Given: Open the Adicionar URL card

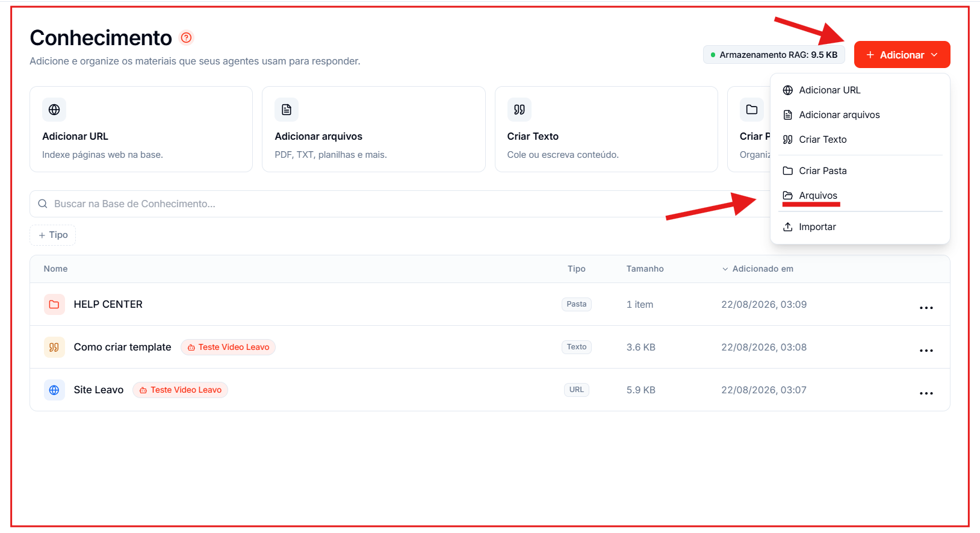Looking at the screenshot, I should click(x=141, y=129).
